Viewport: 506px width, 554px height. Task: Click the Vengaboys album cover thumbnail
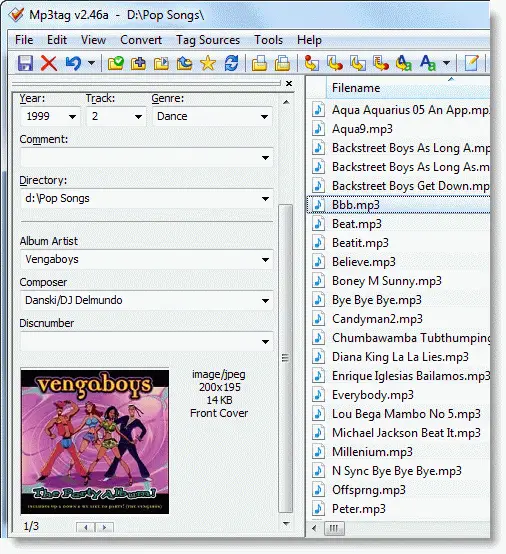95,441
